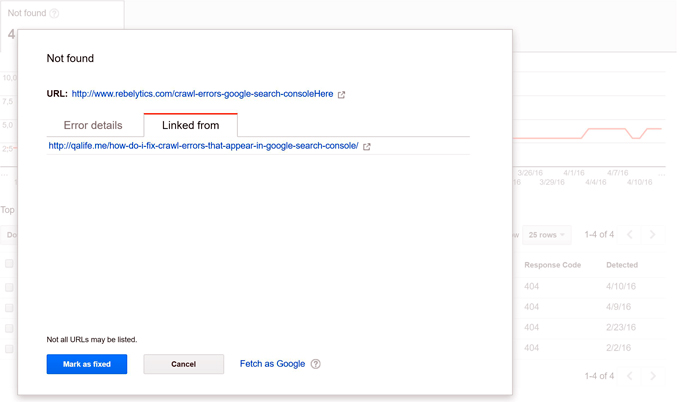680x402 pixels.
Task: Toggle the select-all checkbox in table header
Action: (9, 265)
